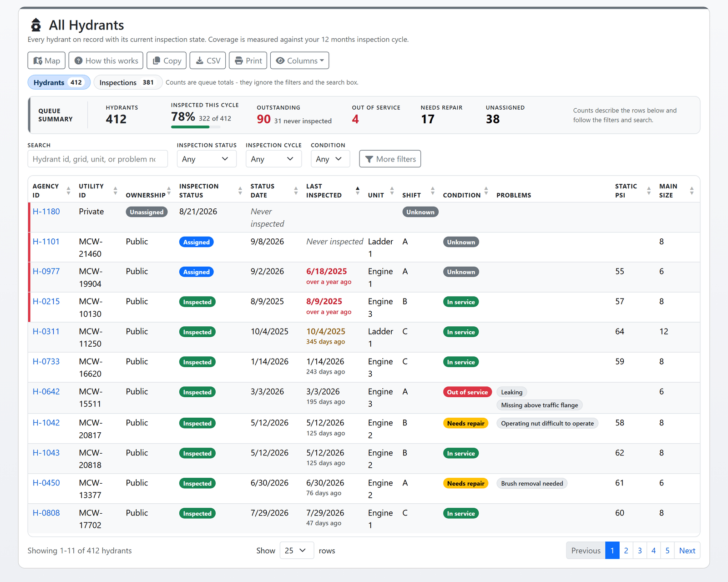This screenshot has height=582, width=728.
Task: Click the Out of service badge
Action: 467,392
